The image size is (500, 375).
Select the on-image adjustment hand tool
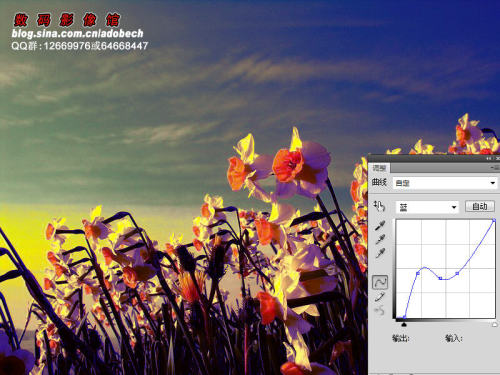(x=379, y=206)
